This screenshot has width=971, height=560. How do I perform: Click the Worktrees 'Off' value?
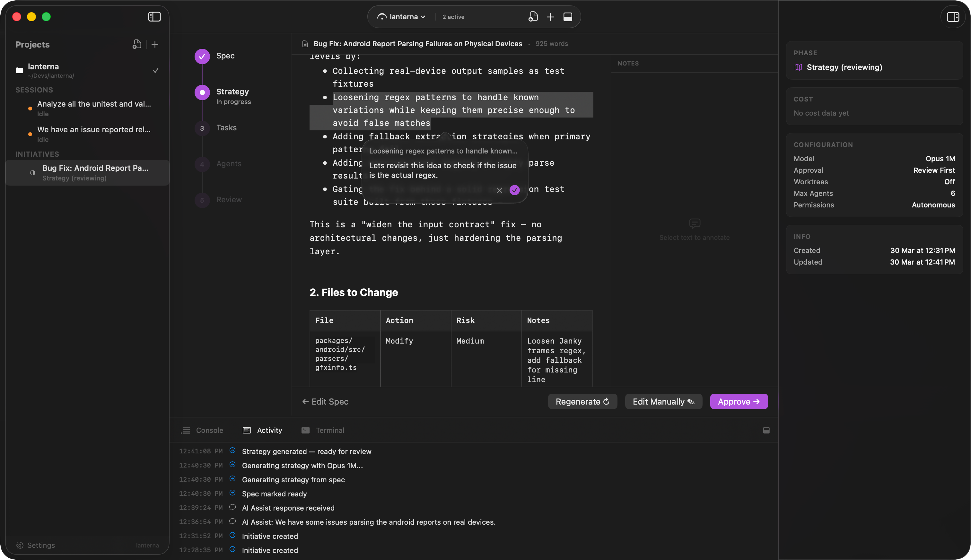pos(949,181)
